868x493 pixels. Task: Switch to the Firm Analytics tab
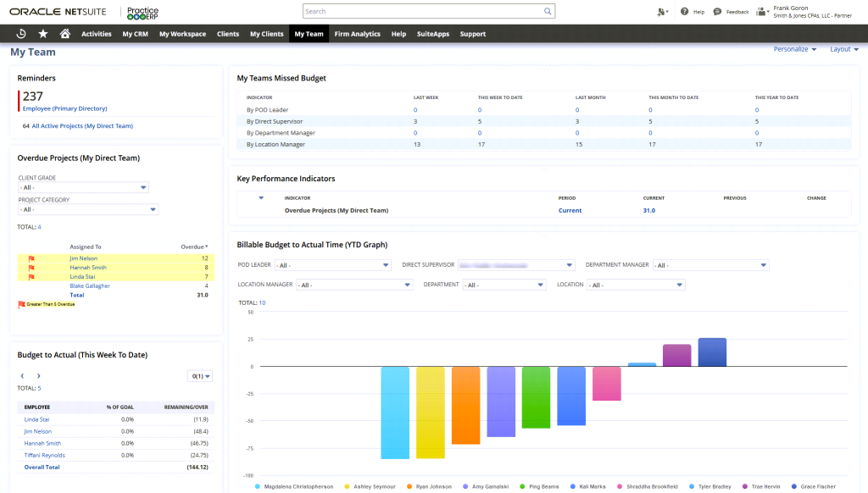(357, 34)
